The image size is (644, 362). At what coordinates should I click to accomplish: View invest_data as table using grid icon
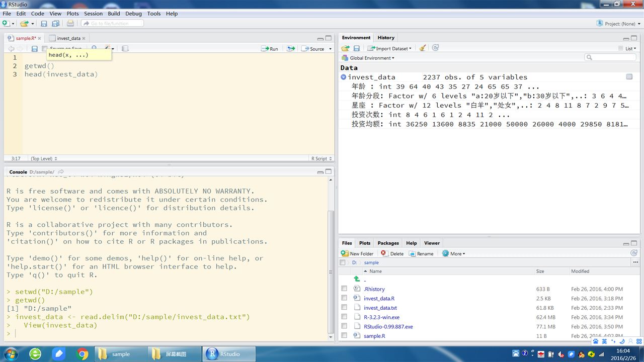click(x=629, y=77)
